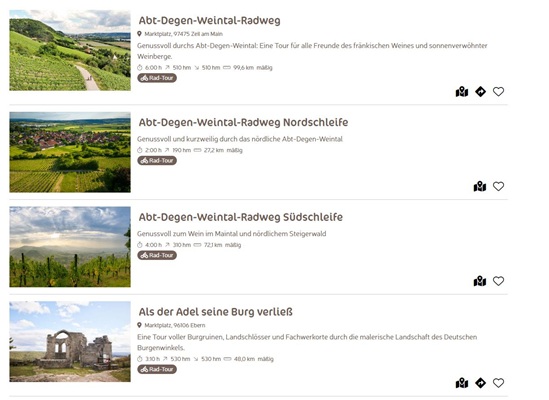Open Als der Adel seine Burg verließ

[x=215, y=312]
